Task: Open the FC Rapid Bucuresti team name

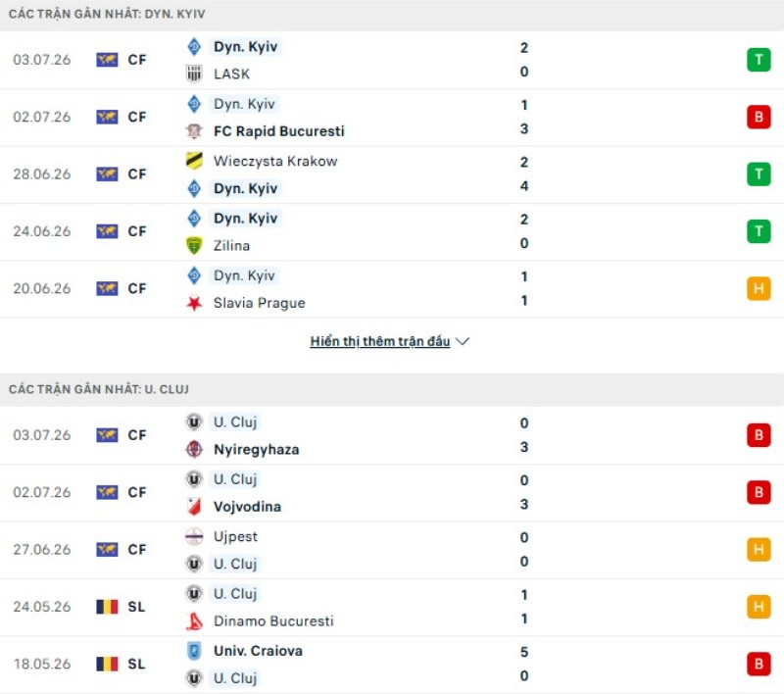Action: point(279,131)
